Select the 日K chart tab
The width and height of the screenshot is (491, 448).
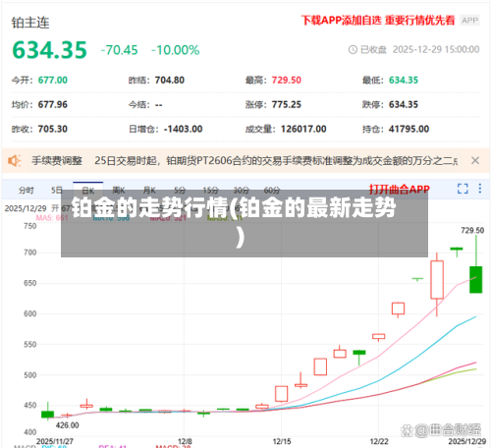pyautogui.click(x=88, y=191)
